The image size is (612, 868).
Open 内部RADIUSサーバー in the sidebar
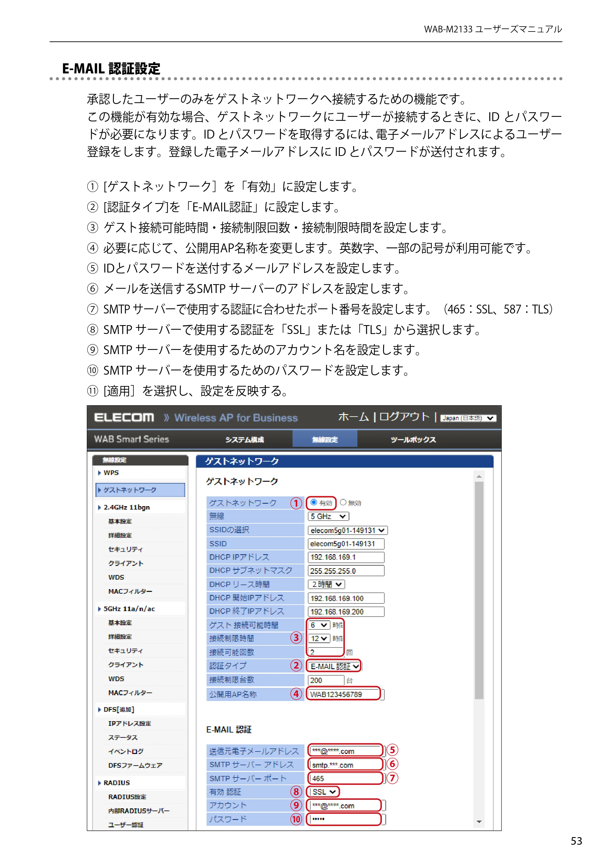click(x=139, y=811)
